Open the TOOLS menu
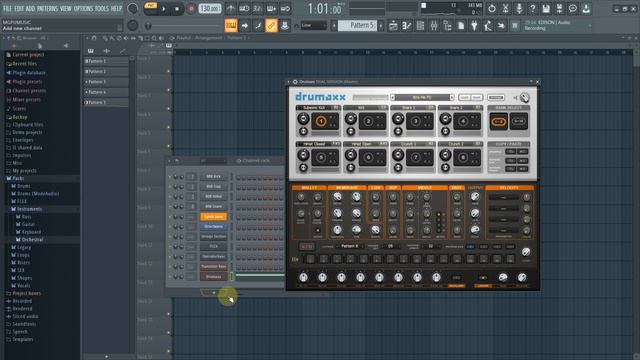Image resolution: width=640 pixels, height=360 pixels. (x=102, y=9)
